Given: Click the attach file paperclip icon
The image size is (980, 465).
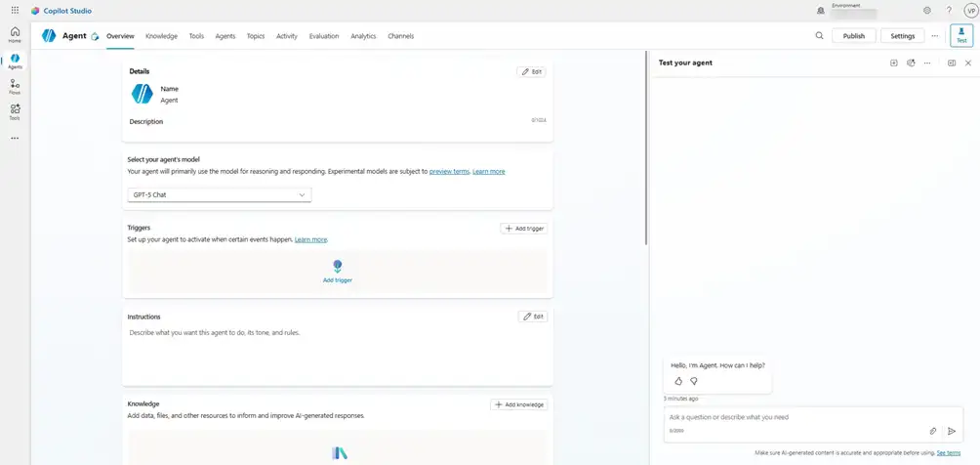Looking at the screenshot, I should (932, 431).
